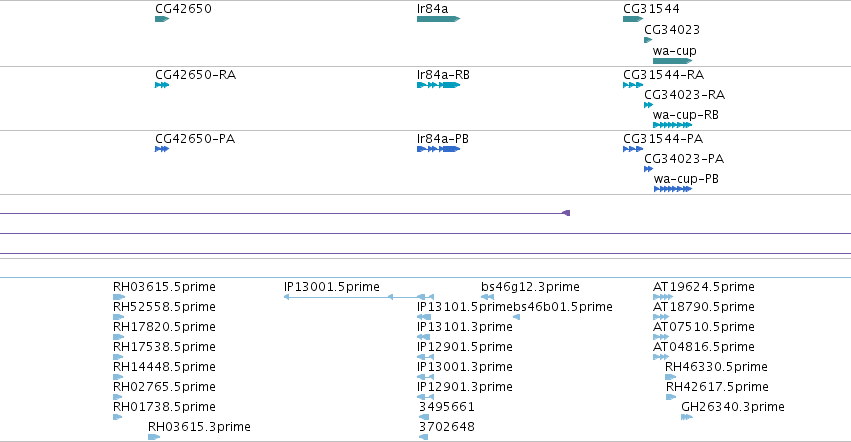Click the RH17538.5prime label

[x=164, y=347]
